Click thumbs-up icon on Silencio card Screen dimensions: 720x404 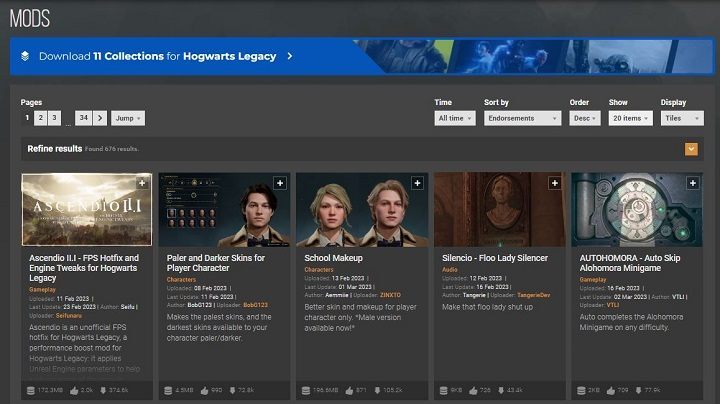[x=473, y=391]
